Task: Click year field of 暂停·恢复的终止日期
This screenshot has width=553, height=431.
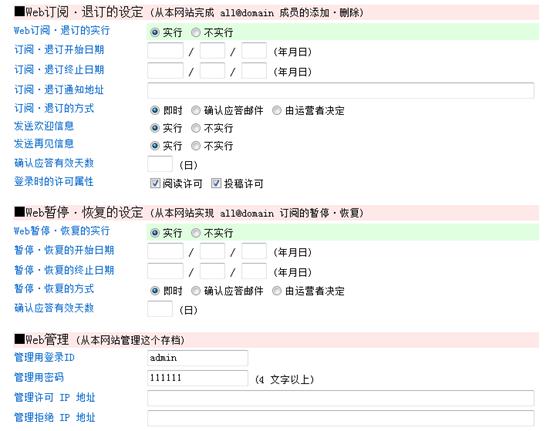Action: click(165, 271)
